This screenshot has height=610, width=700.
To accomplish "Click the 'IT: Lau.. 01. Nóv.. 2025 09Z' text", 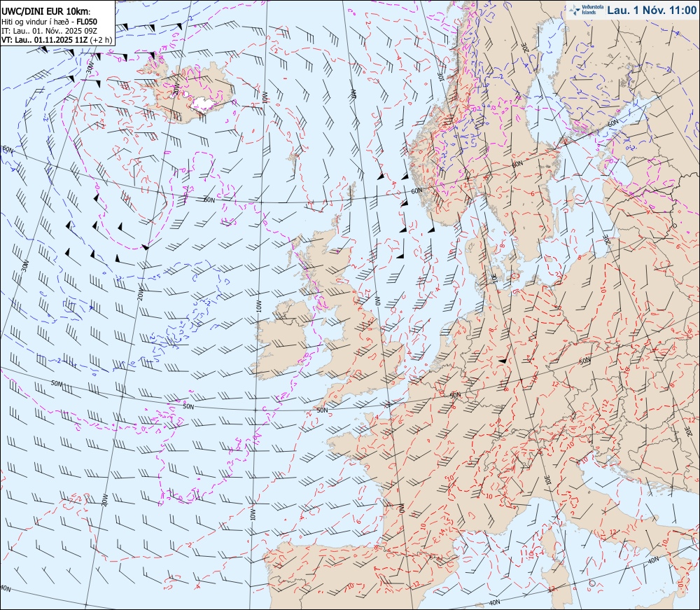I will pos(49,31).
